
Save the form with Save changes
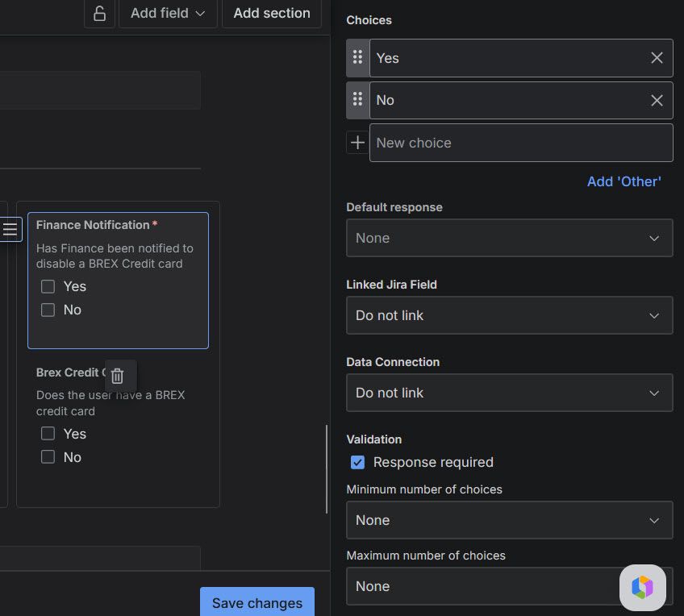click(257, 602)
